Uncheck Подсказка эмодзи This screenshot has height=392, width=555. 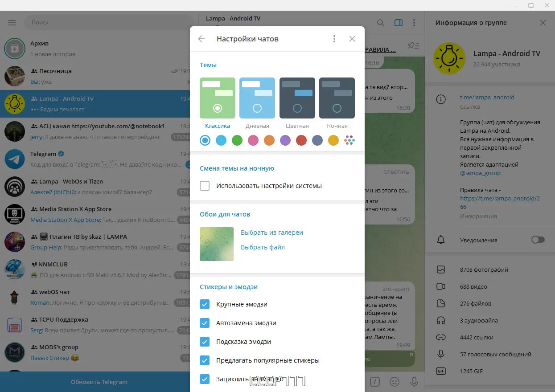tap(205, 342)
